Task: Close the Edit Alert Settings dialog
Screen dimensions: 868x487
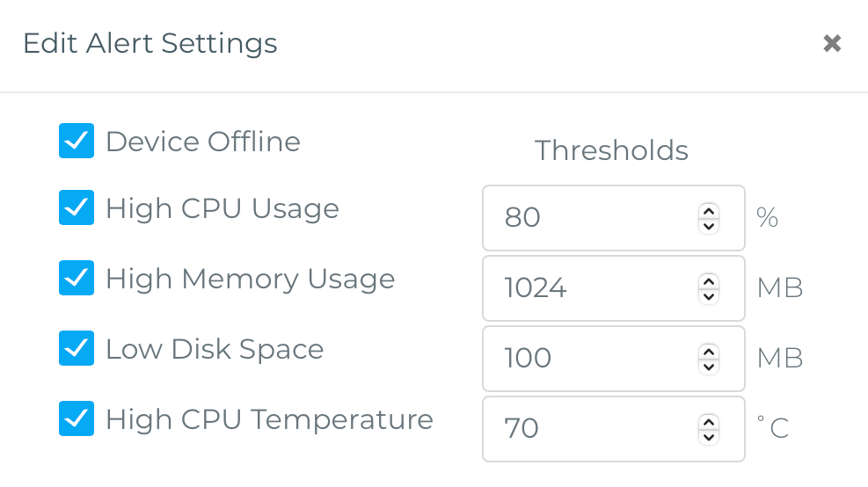Action: pyautogui.click(x=832, y=44)
